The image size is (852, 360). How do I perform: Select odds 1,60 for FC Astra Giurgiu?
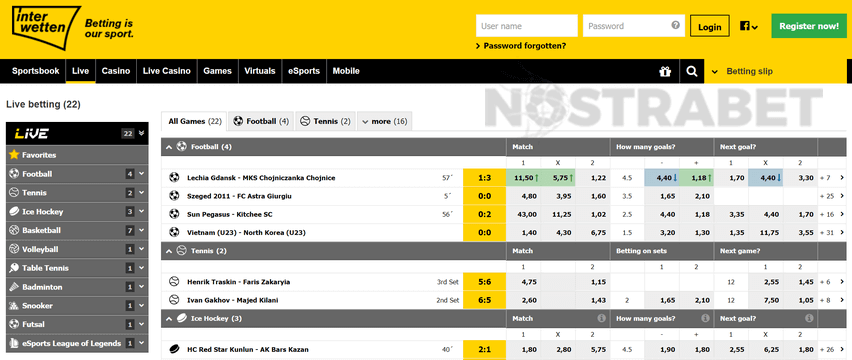(592, 196)
